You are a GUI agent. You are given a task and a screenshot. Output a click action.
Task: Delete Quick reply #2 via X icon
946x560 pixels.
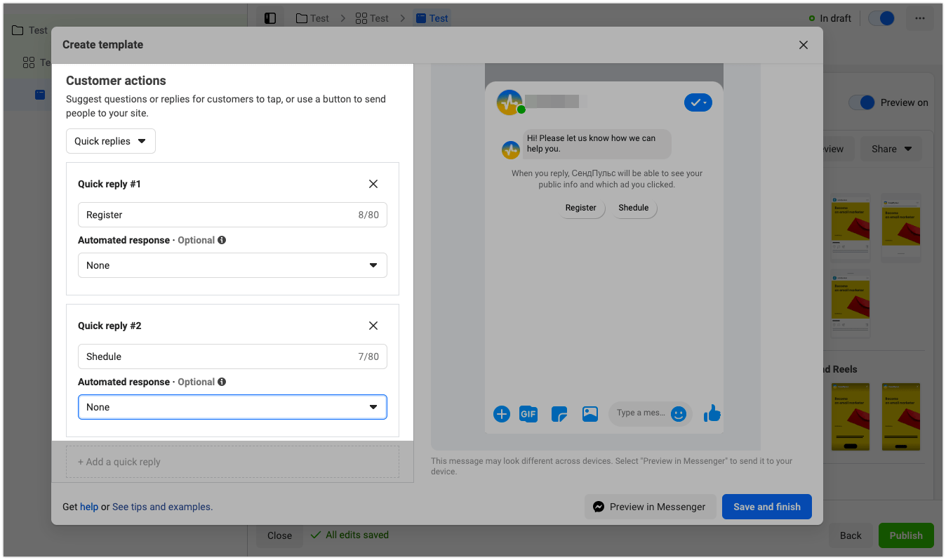click(373, 326)
